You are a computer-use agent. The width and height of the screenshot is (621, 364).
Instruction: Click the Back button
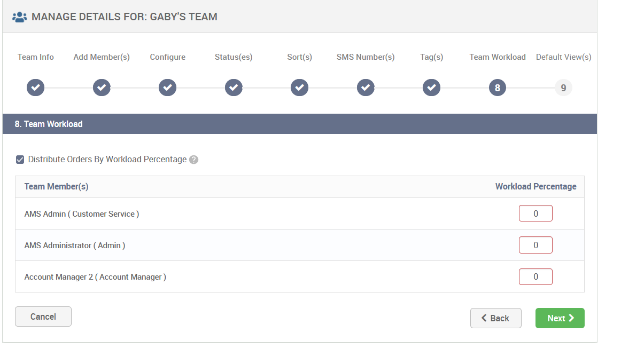tap(495, 318)
